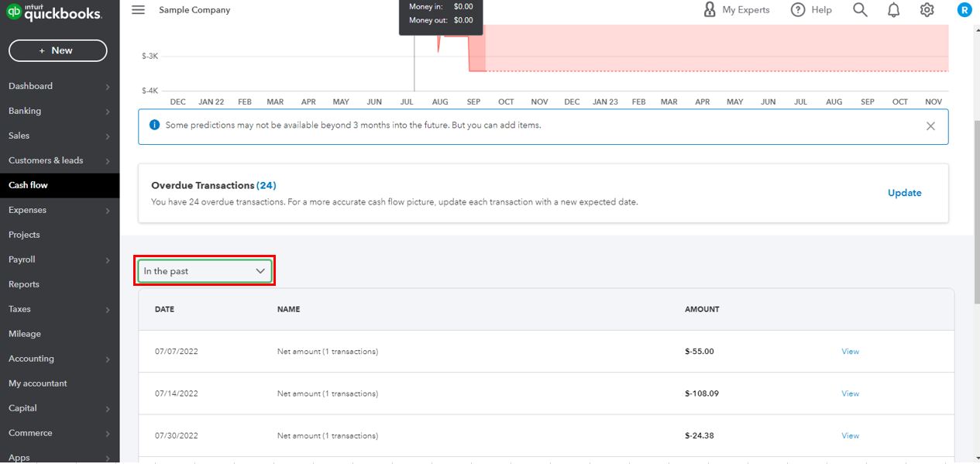Open Dashboard in the sidebar
This screenshot has width=980, height=464.
pos(30,86)
